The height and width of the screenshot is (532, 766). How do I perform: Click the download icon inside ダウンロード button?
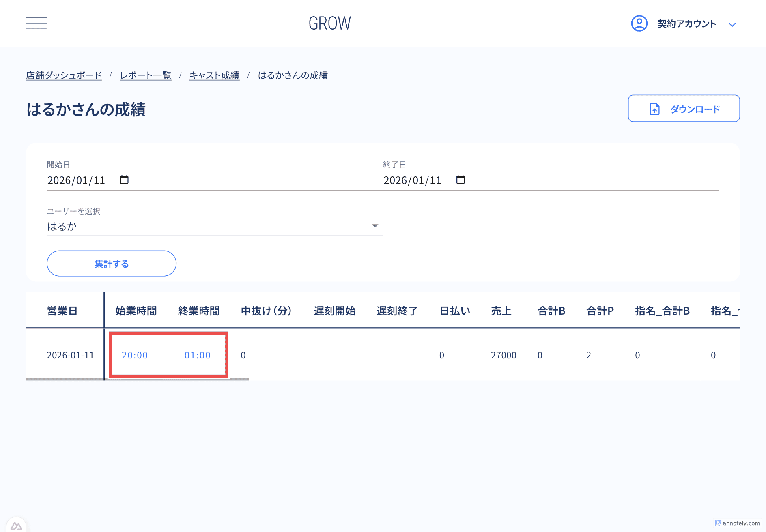point(654,108)
